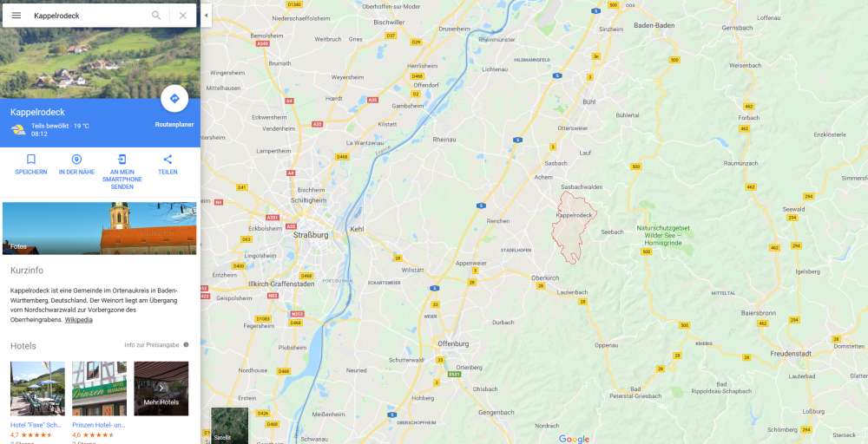Expand Mehr Hotels list
Viewport: 868px width, 444px height.
pos(161,388)
